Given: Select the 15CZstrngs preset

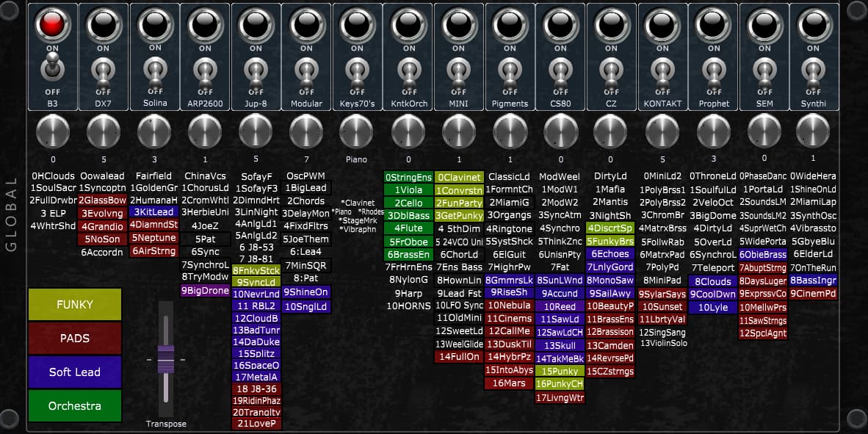Looking at the screenshot, I should tap(610, 372).
